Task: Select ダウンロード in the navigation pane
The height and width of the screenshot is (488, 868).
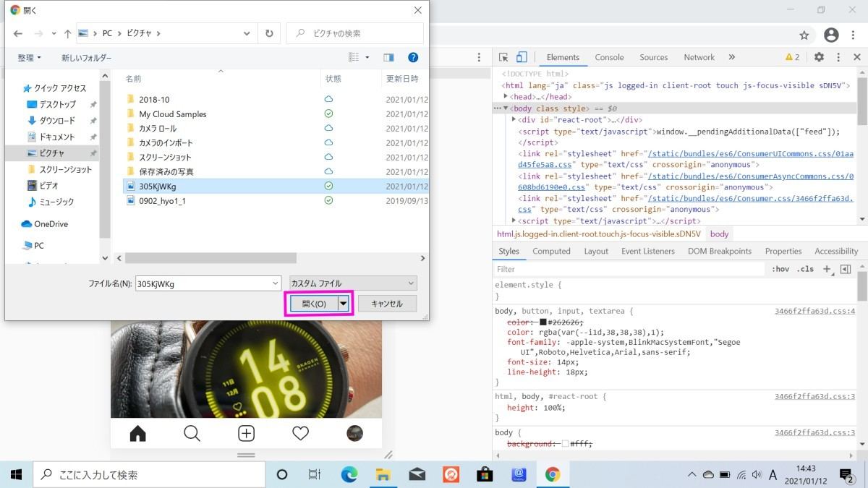Action: coord(56,121)
